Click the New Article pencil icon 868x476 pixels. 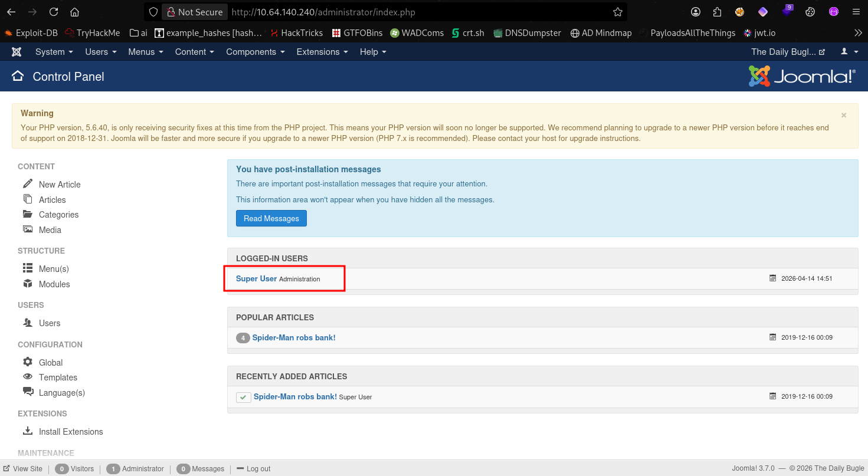(28, 184)
